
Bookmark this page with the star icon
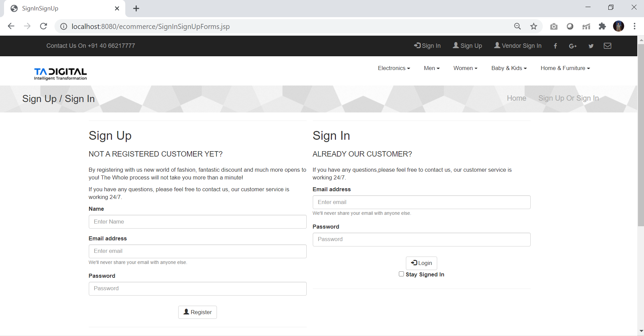534,27
